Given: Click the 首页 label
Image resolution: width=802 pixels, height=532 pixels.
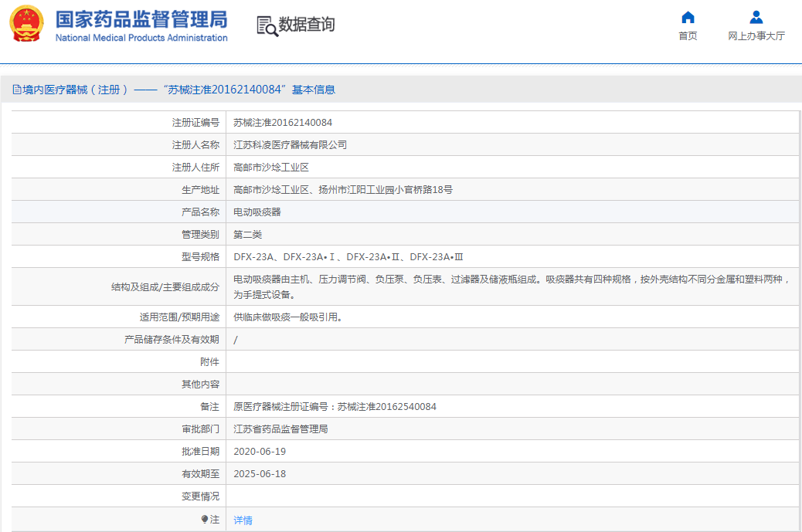Looking at the screenshot, I should (x=688, y=36).
